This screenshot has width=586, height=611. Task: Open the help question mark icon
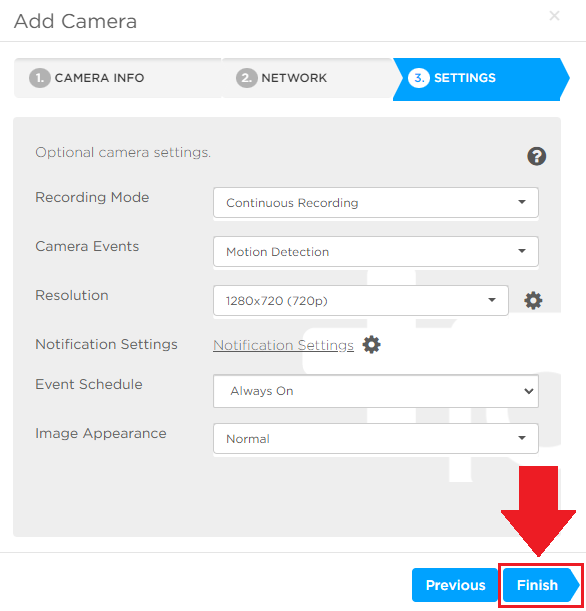(x=537, y=156)
